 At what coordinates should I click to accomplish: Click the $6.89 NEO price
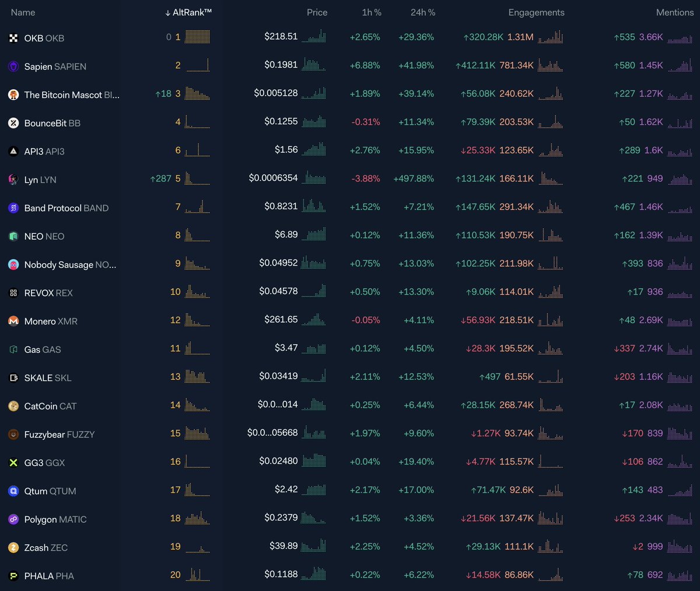[x=286, y=235]
